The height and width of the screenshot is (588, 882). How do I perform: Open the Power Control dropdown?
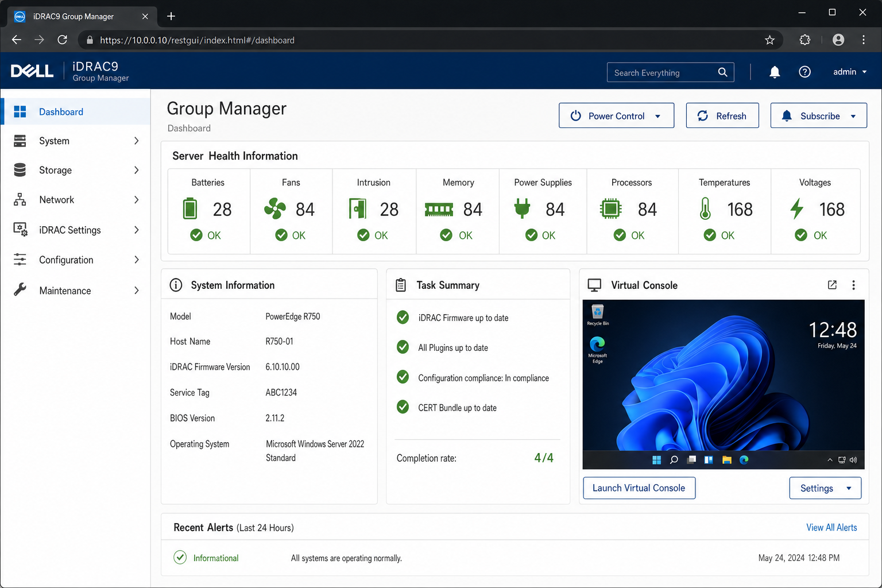coord(616,115)
